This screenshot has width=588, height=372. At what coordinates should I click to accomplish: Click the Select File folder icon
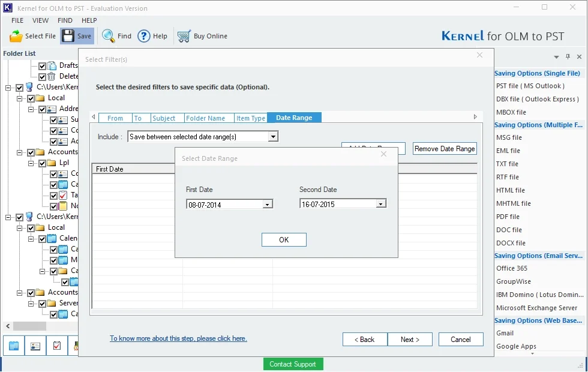click(16, 36)
